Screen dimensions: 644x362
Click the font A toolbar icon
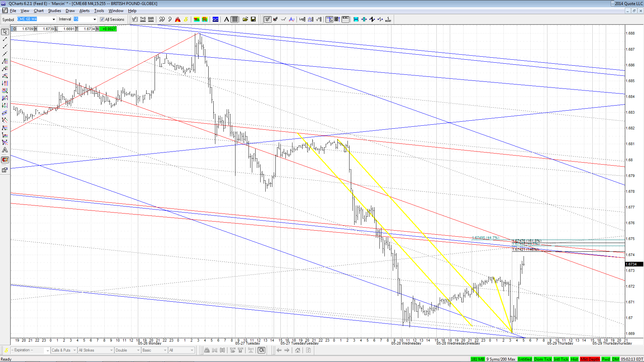[x=226, y=19]
